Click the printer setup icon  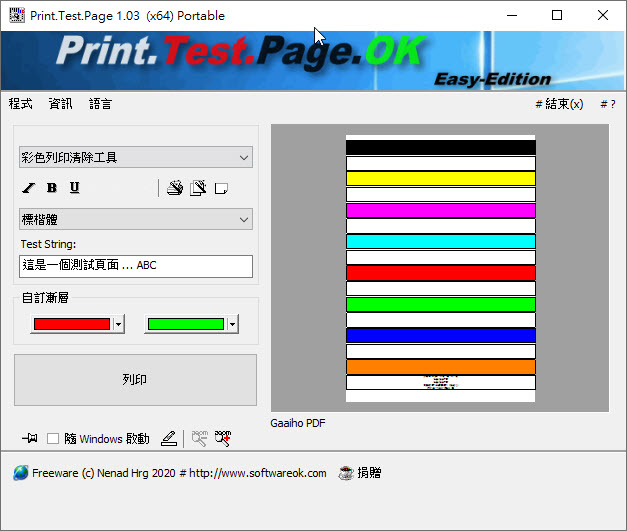(x=175, y=188)
